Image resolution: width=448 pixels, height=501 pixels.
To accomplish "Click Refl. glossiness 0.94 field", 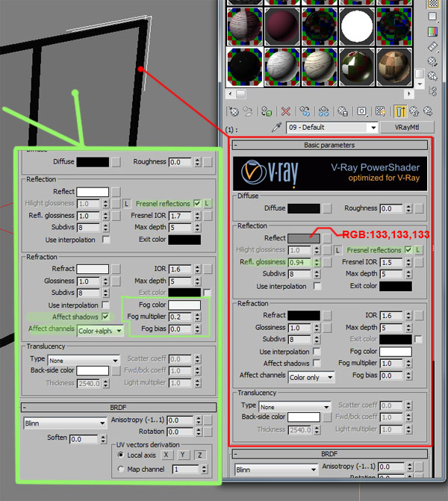I will [299, 263].
